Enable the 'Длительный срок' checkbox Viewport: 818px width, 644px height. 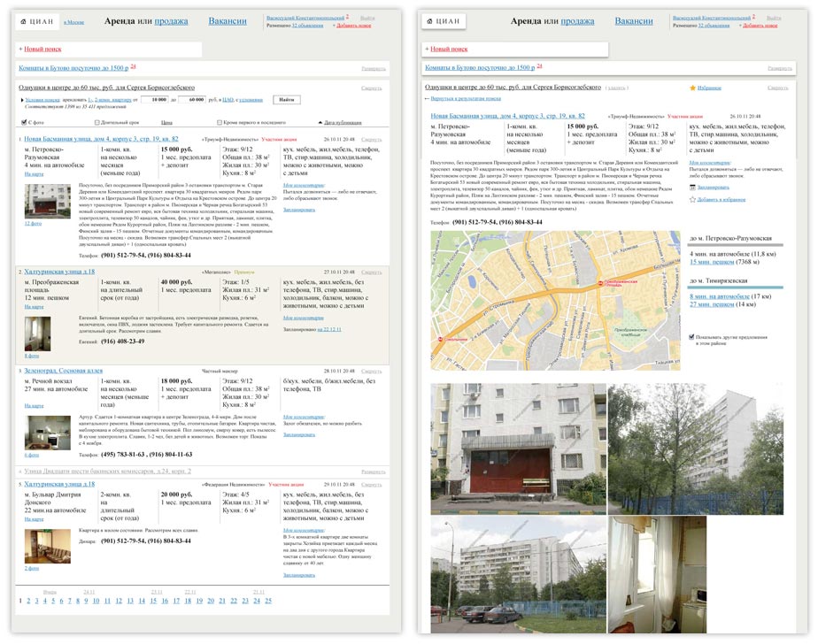96,122
